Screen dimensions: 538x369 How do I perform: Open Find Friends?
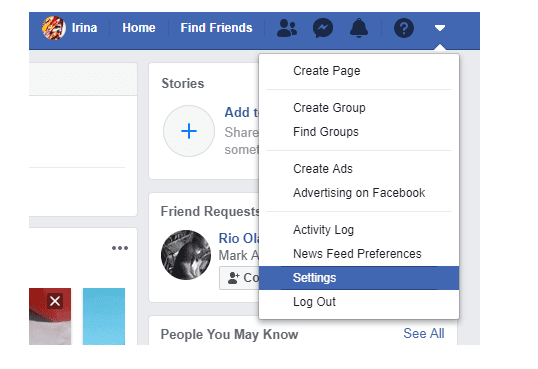(x=217, y=28)
